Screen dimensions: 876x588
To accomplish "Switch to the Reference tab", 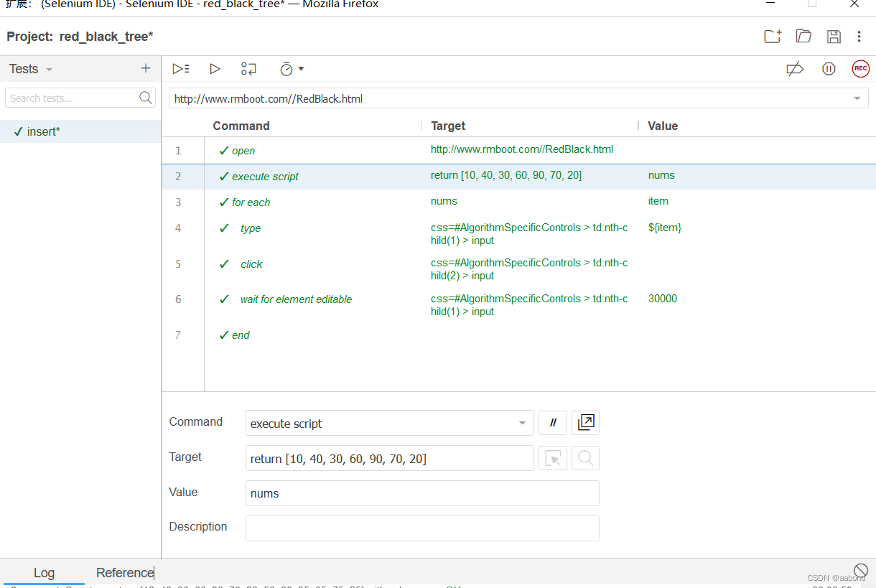I will [x=125, y=573].
